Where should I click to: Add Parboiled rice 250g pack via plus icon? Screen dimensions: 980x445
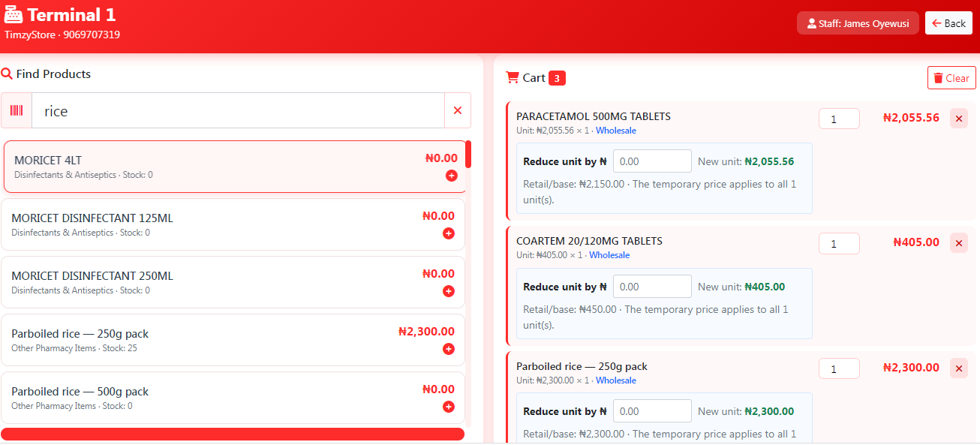point(449,349)
